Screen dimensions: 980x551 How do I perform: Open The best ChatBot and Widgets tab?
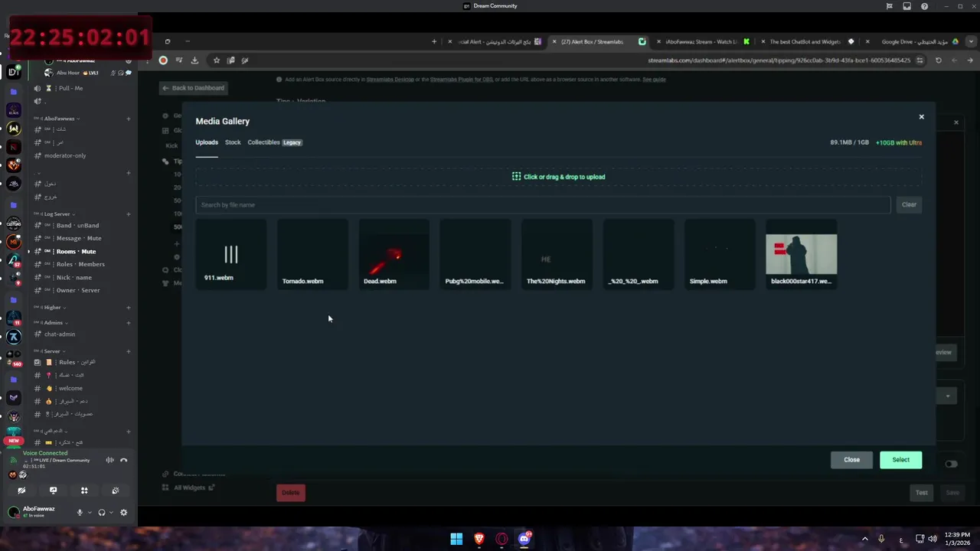pyautogui.click(x=808, y=42)
